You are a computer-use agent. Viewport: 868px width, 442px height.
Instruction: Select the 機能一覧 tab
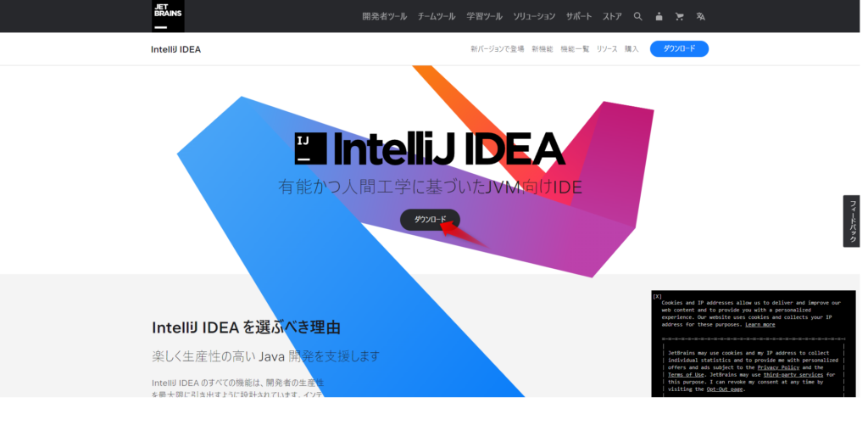(575, 49)
